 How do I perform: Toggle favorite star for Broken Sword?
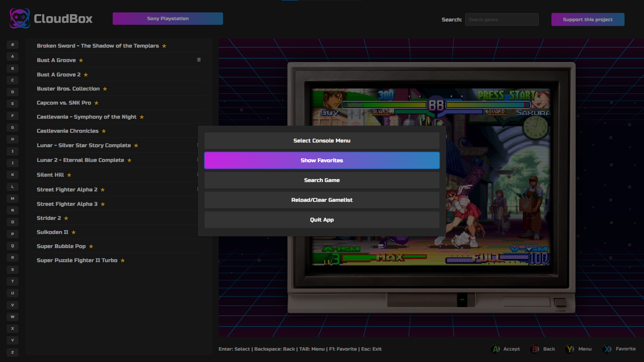164,46
